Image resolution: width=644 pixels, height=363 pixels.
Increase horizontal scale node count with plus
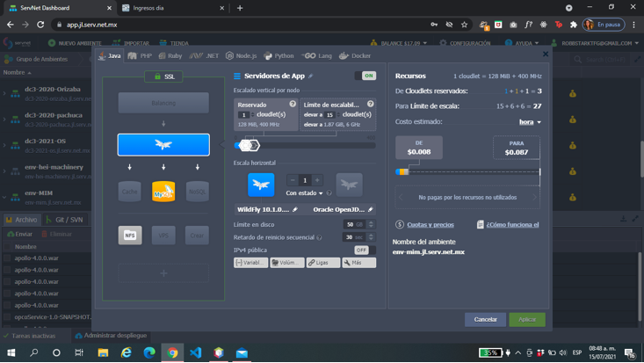click(x=318, y=180)
